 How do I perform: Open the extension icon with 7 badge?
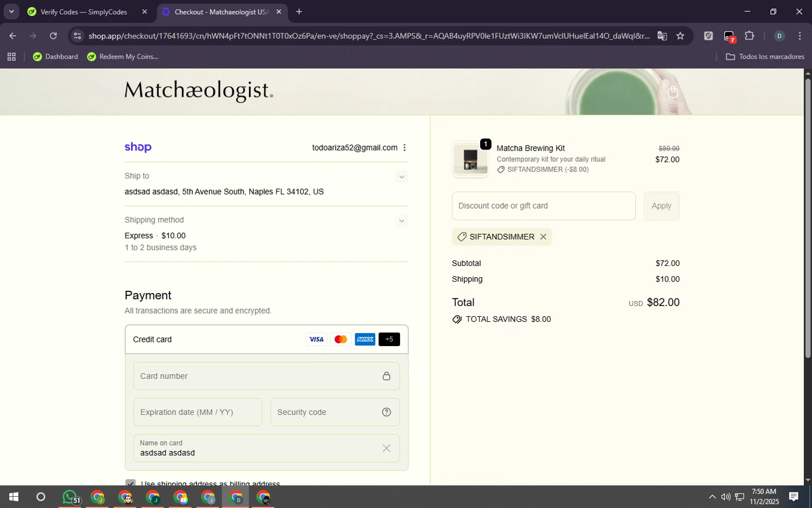[729, 36]
